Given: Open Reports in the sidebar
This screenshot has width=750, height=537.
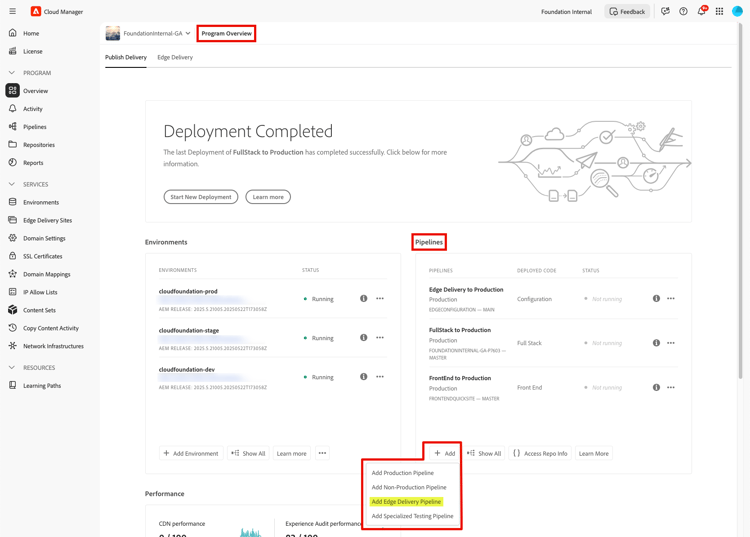Looking at the screenshot, I should click(x=33, y=163).
